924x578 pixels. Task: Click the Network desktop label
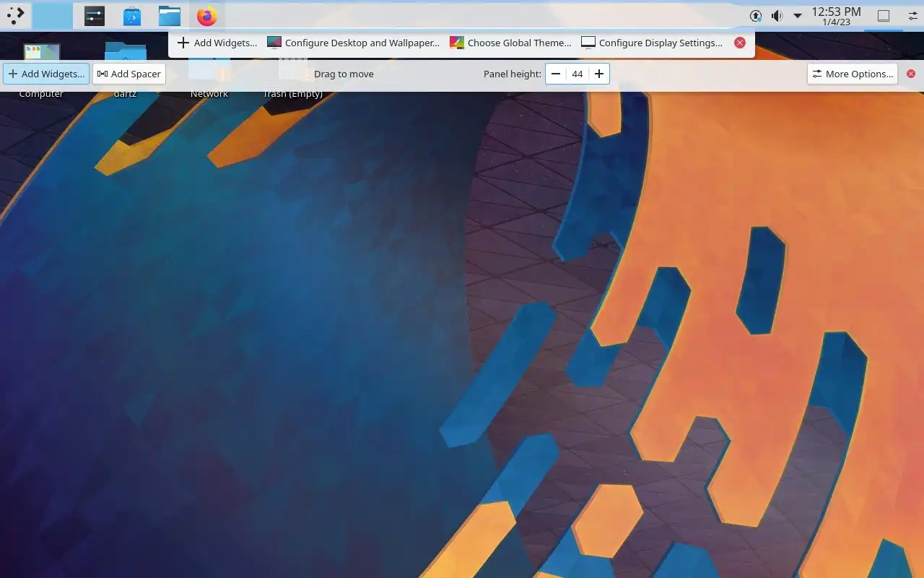coord(209,93)
